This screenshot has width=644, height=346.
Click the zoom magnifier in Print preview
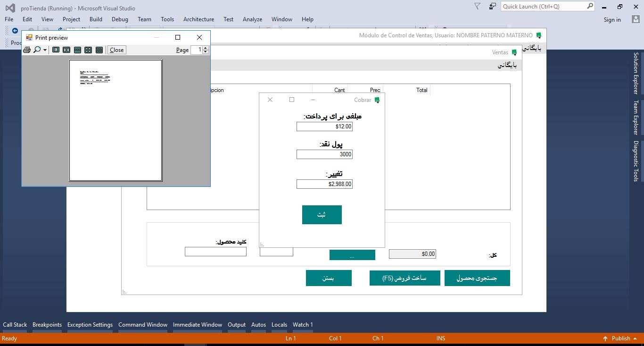pyautogui.click(x=37, y=50)
